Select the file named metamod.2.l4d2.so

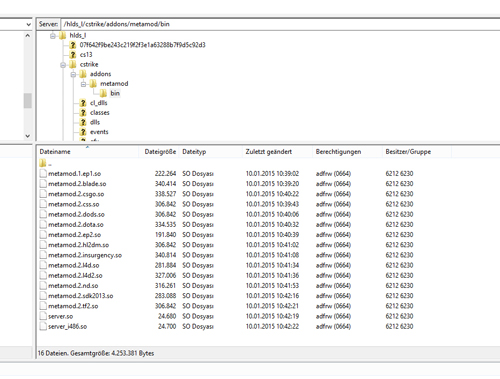click(75, 275)
